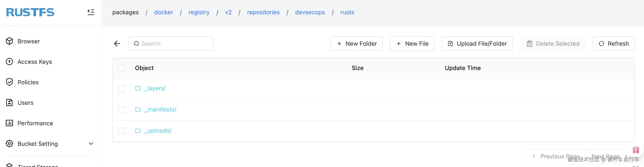Click the Policies shield icon
This screenshot has width=644, height=167.
pyautogui.click(x=9, y=82)
